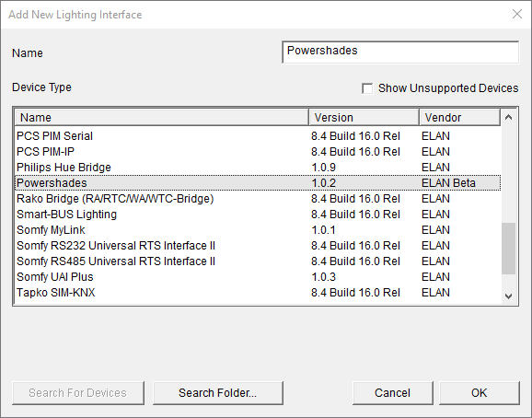This screenshot has height=418, width=532.
Task: Click the Name input field containing Powershades
Action: click(x=400, y=52)
